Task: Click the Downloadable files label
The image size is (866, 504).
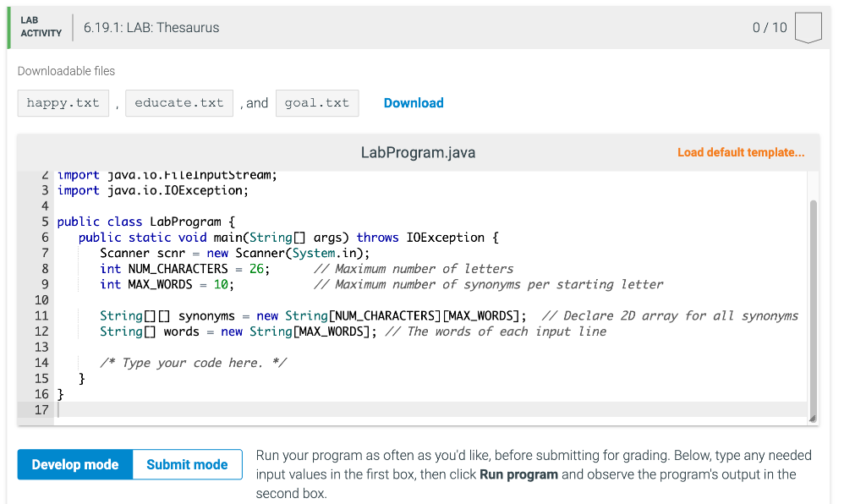Action: pyautogui.click(x=66, y=70)
